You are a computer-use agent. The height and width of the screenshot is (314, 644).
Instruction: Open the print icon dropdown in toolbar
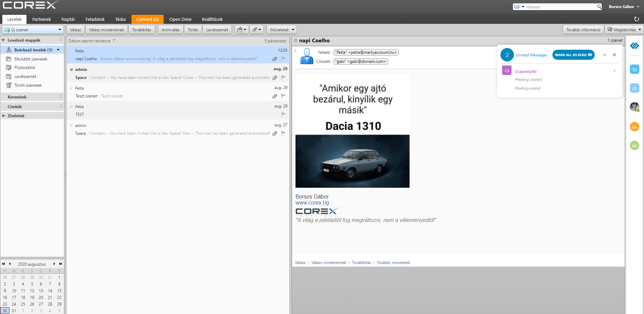[x=241, y=30]
